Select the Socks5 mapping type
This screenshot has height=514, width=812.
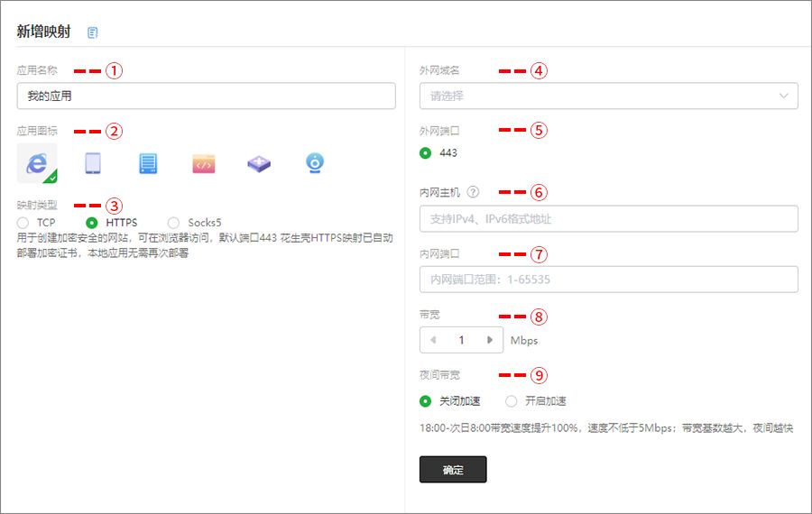[173, 223]
